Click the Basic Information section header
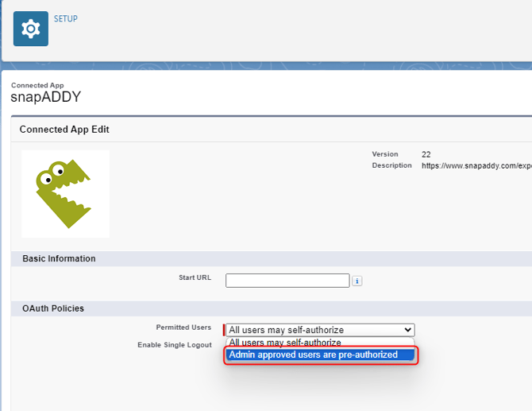The width and height of the screenshot is (532, 411). pos(59,258)
